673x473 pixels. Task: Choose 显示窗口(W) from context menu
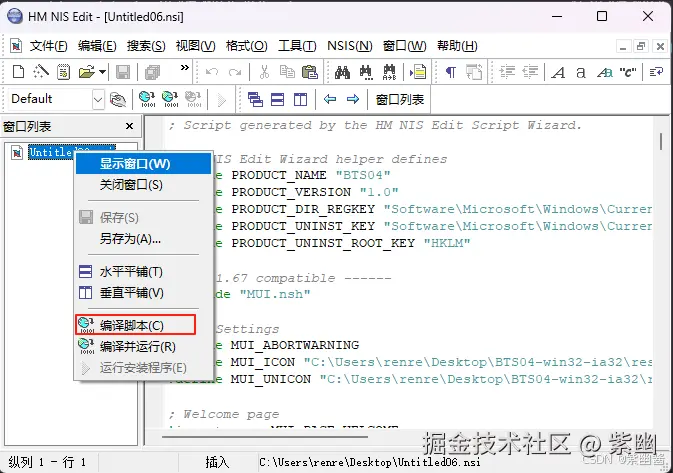tap(143, 164)
